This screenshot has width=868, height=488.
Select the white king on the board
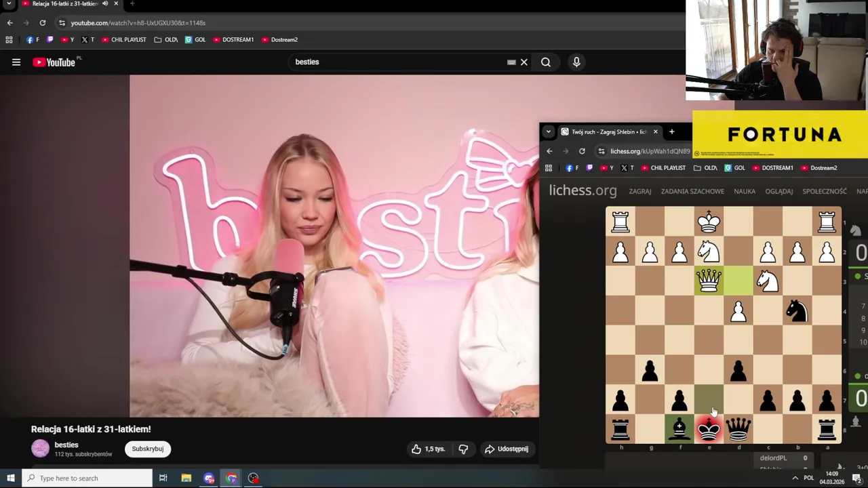tap(709, 222)
